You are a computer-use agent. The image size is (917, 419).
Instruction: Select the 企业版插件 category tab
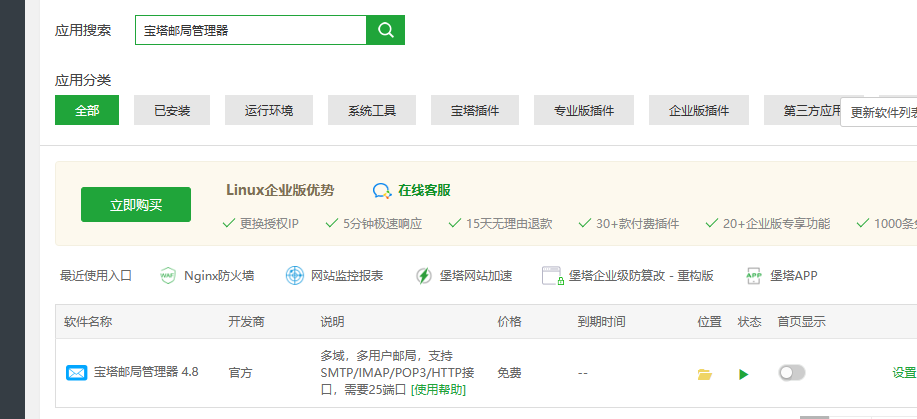coord(699,110)
